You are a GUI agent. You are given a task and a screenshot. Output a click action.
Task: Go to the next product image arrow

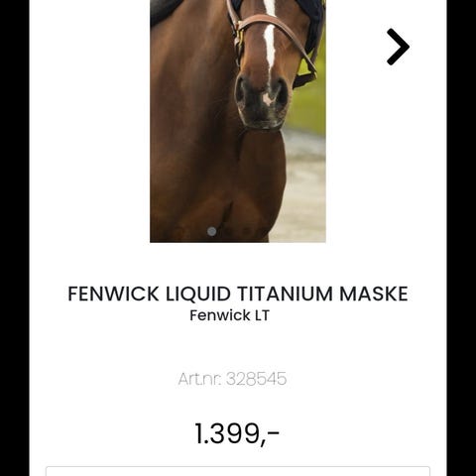coord(398,47)
